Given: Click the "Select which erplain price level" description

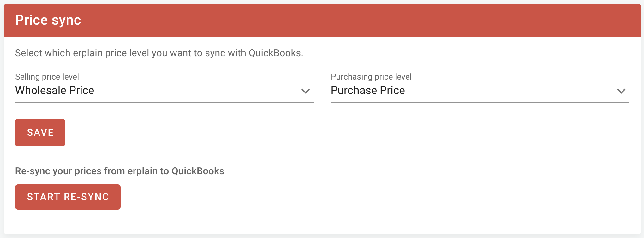Looking at the screenshot, I should pyautogui.click(x=159, y=53).
